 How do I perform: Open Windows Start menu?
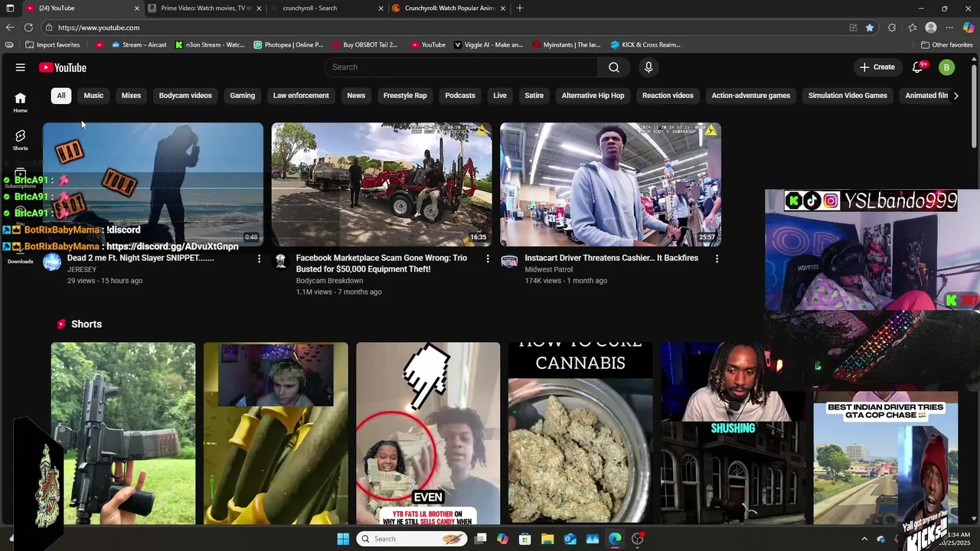343,539
